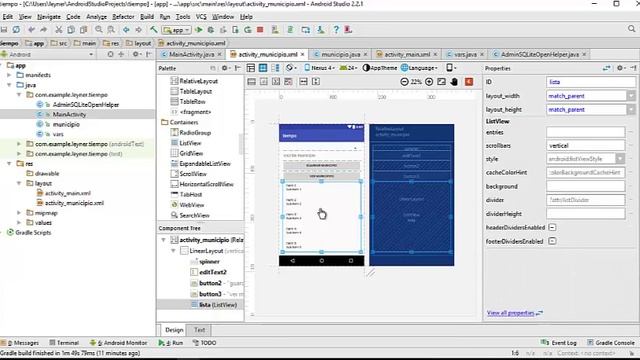Open the Terminal tool window
Screen dimensions: 640x360
[64, 343]
